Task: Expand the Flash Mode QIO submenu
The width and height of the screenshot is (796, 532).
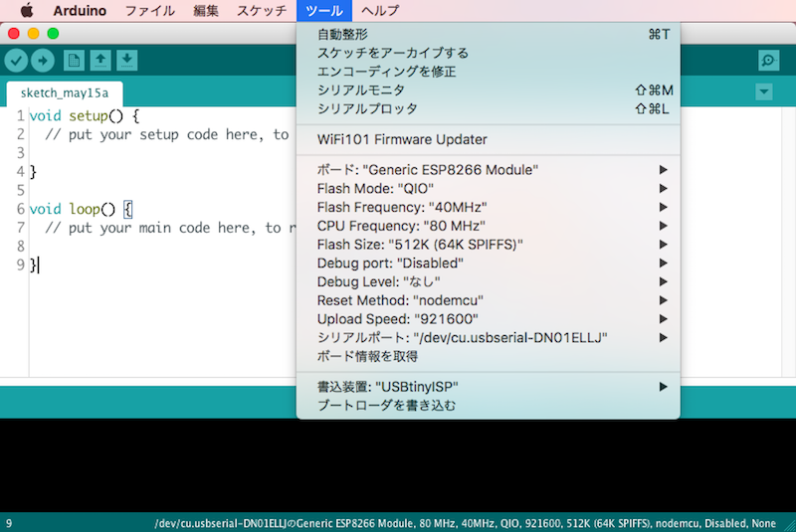Action: click(x=488, y=189)
